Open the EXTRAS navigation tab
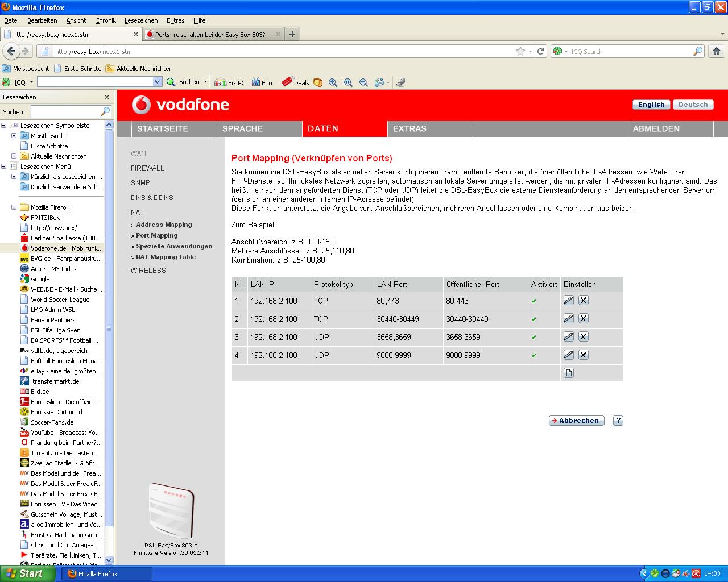The width and height of the screenshot is (728, 582). tap(409, 129)
